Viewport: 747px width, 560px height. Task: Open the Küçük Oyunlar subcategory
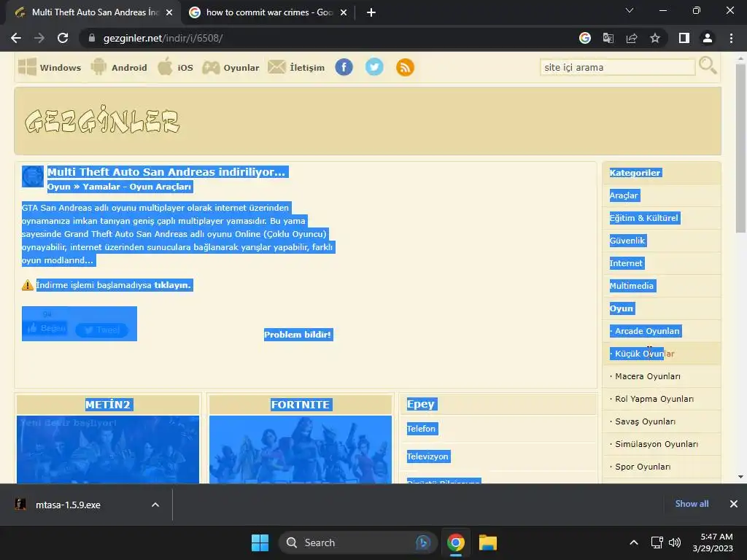pos(645,354)
